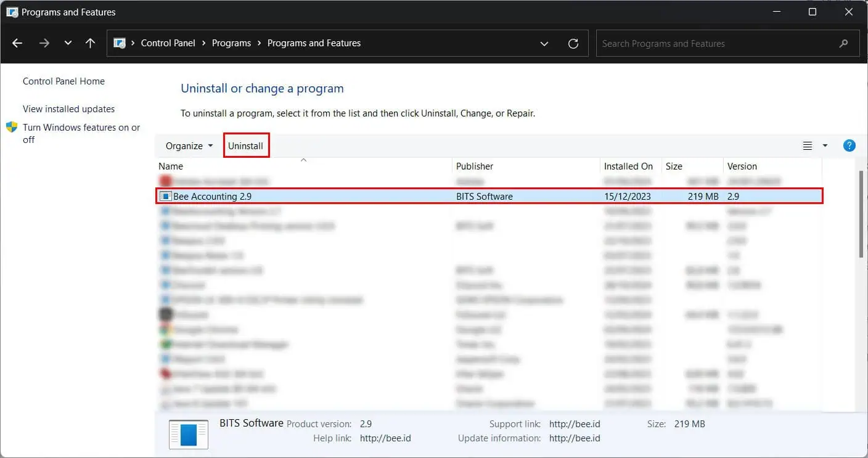
Task: Sort list by Name column header
Action: point(171,166)
